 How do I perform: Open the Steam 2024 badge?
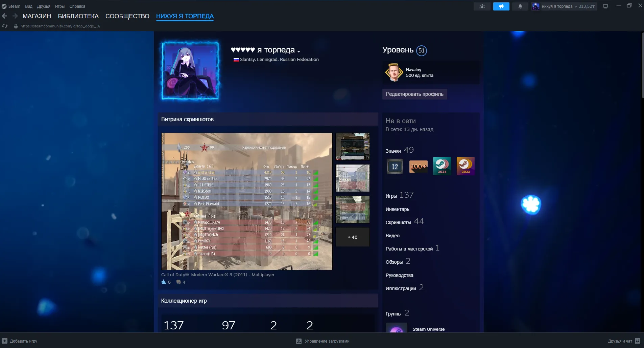(442, 166)
